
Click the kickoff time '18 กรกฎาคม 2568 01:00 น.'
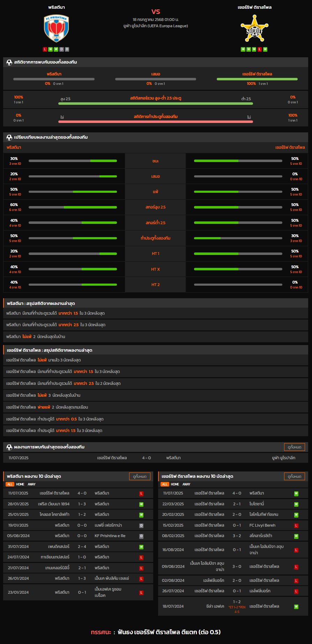click(156, 20)
